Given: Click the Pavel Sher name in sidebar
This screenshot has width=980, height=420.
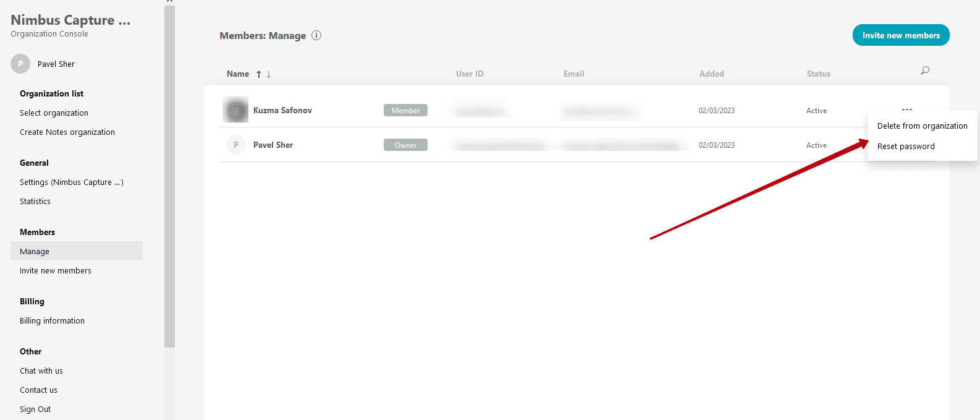Looking at the screenshot, I should [56, 64].
